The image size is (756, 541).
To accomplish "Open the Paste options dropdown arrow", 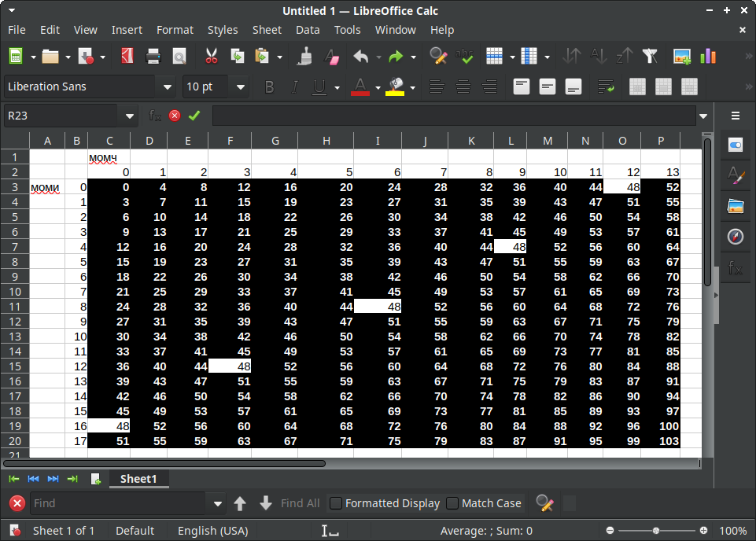I will pos(279,57).
